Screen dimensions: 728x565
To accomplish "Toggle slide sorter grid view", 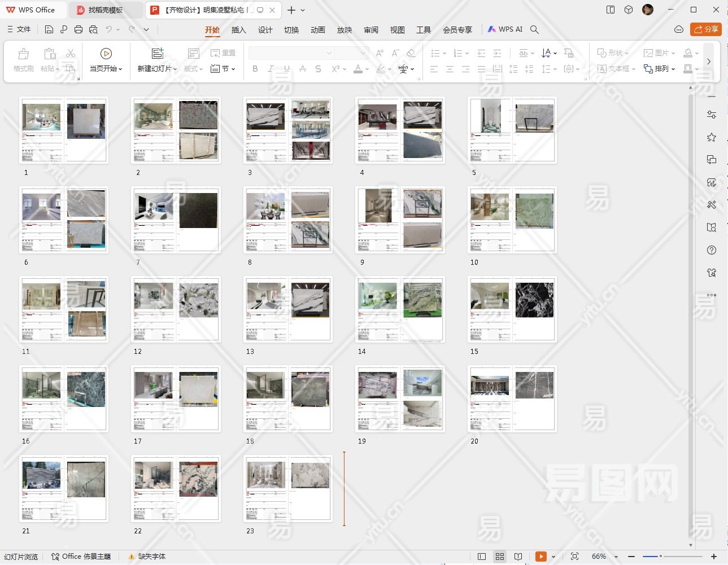I will [x=500, y=557].
